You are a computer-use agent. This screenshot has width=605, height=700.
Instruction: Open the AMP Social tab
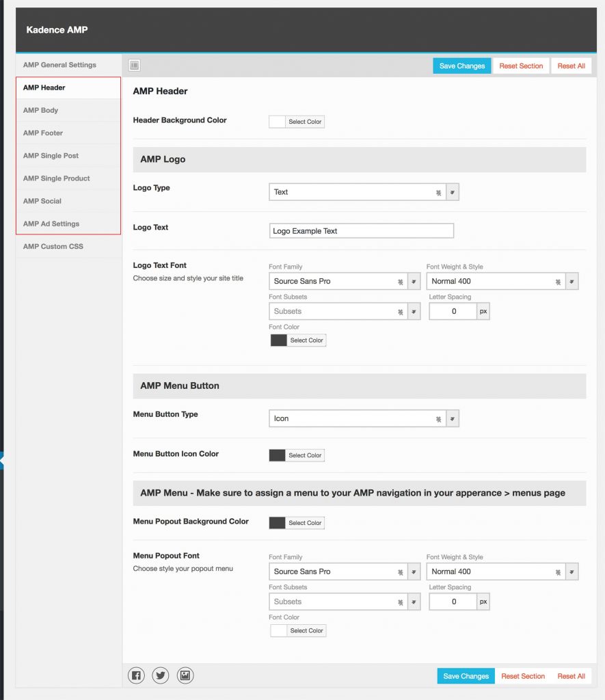69,202
